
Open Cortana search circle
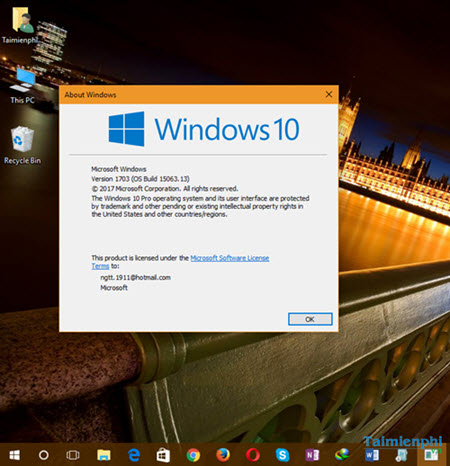click(x=44, y=455)
